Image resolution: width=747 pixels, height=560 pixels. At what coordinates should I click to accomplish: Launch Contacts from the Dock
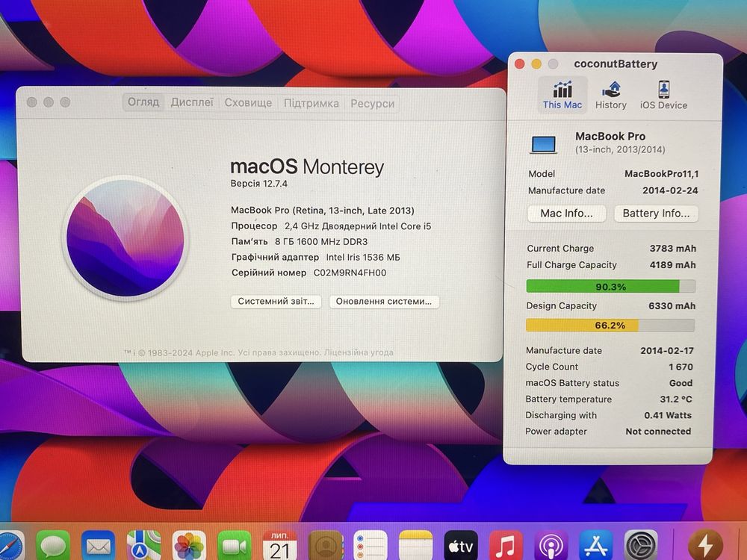[326, 546]
